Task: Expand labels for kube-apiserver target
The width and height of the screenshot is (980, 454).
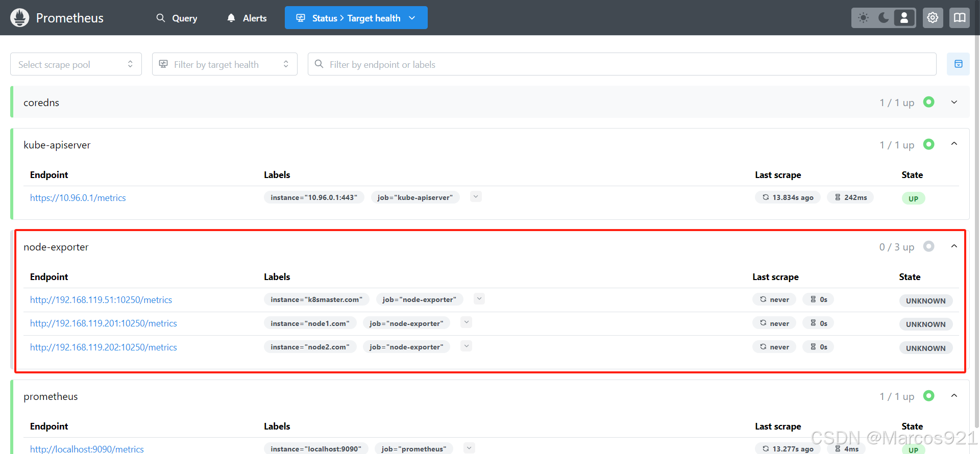Action: point(476,196)
